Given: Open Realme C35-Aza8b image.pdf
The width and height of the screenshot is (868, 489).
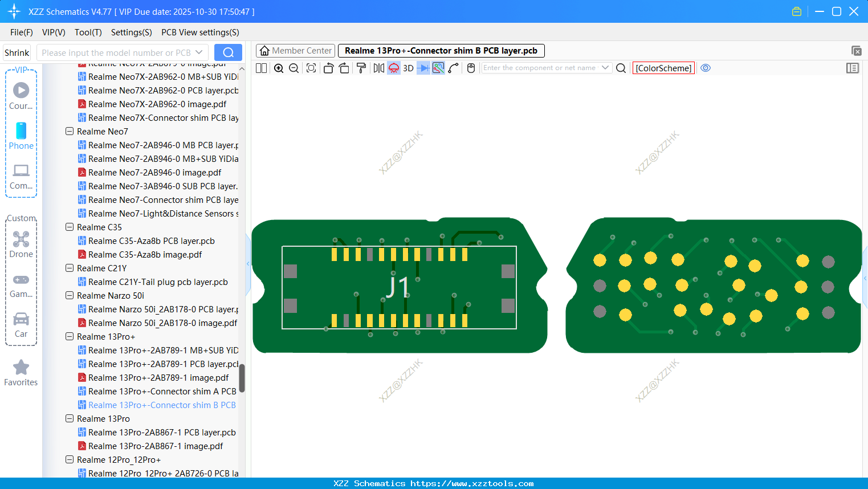Looking at the screenshot, I should point(145,255).
